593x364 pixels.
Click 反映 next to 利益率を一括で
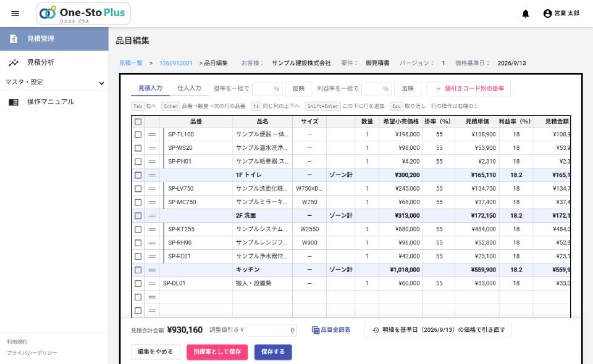coord(408,89)
